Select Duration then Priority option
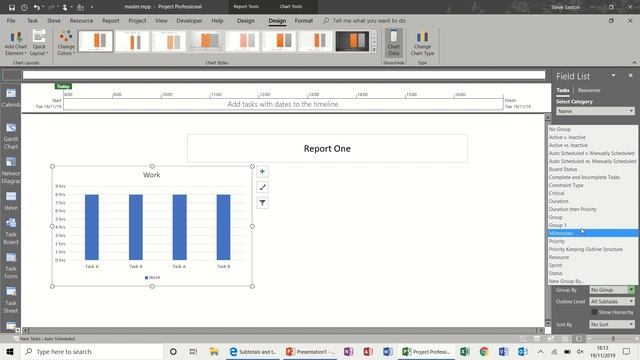This screenshot has height=360, width=640. tap(593, 209)
